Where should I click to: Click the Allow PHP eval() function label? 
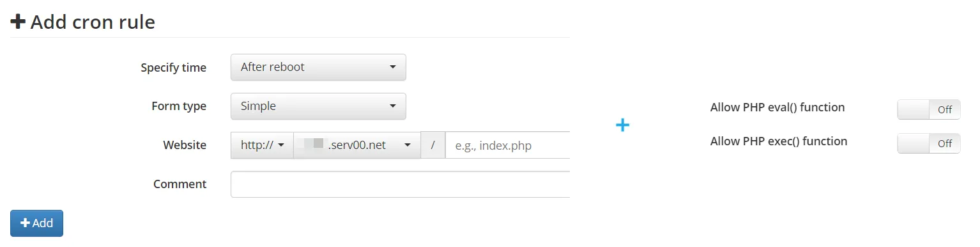tap(777, 108)
